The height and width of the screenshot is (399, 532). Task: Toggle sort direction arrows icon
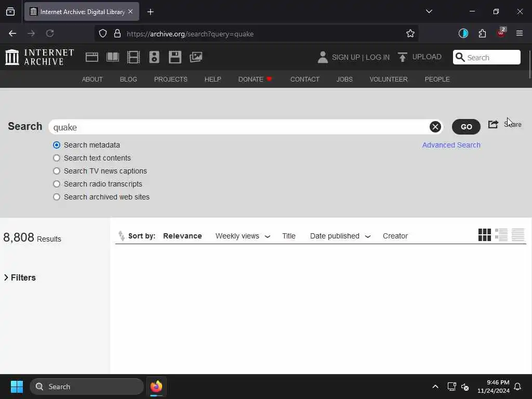pos(121,235)
